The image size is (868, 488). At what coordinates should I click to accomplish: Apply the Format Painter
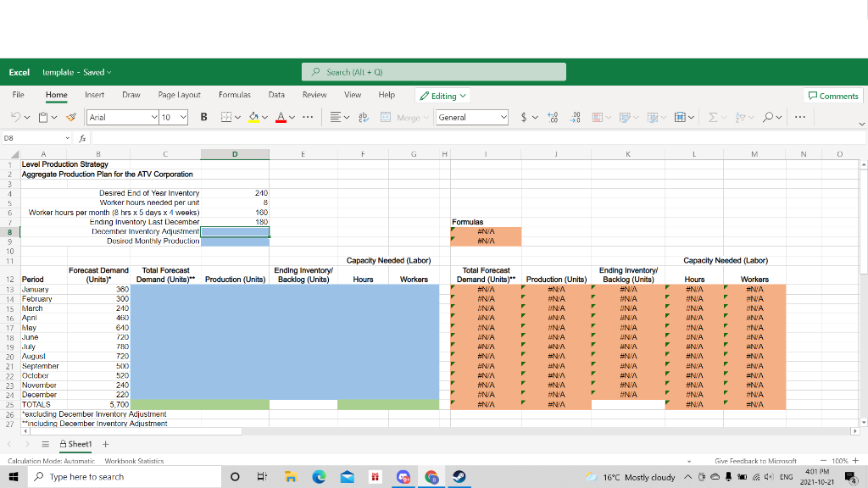71,117
